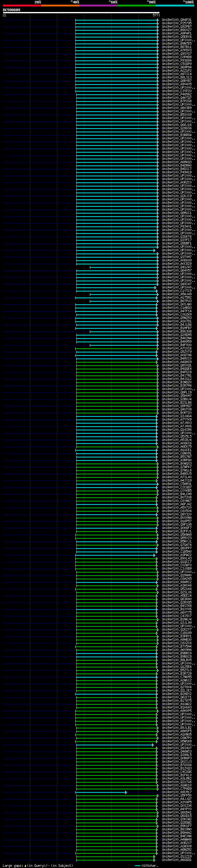This screenshot has height=868, width=197.
Task: Open hit UniRef100_Q5EBY6
Action: click(x=177, y=37)
